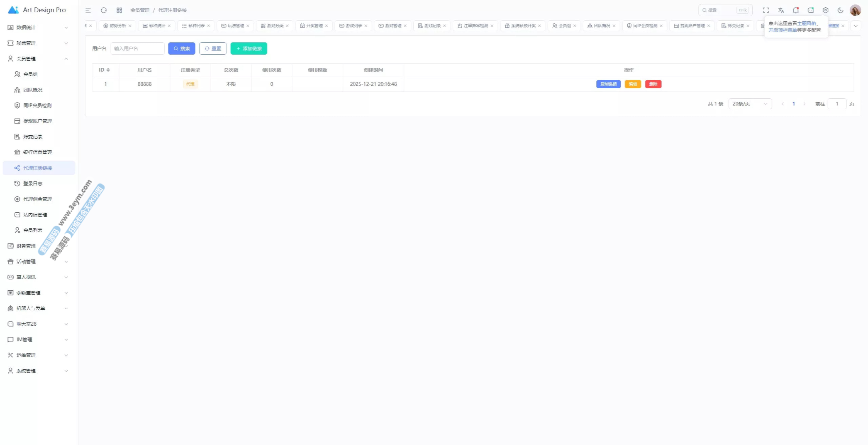Image resolution: width=868 pixels, height=445 pixels.
Task: Collapse the sidebar menu with hamburger icon
Action: pyautogui.click(x=88, y=10)
